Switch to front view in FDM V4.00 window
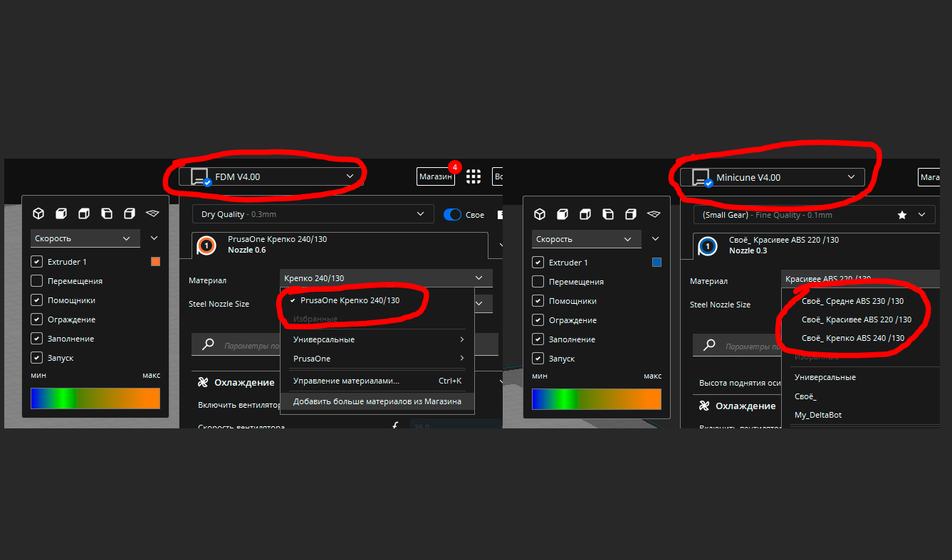Viewport: 952px width, 560px height. click(x=61, y=213)
